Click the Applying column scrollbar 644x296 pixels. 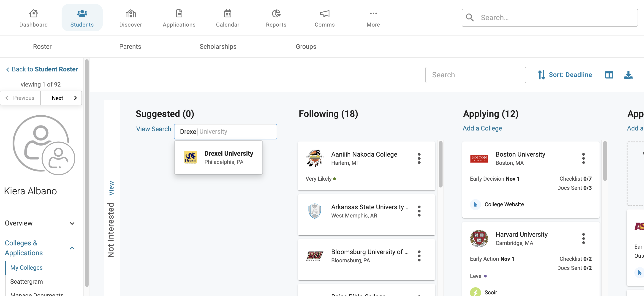(x=605, y=161)
